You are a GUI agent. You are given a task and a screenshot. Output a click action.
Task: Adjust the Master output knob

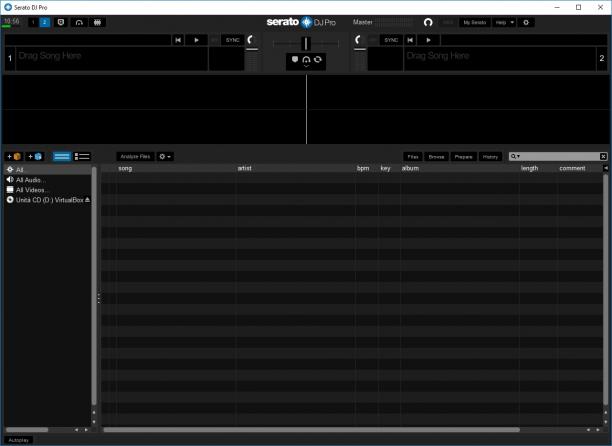point(428,22)
